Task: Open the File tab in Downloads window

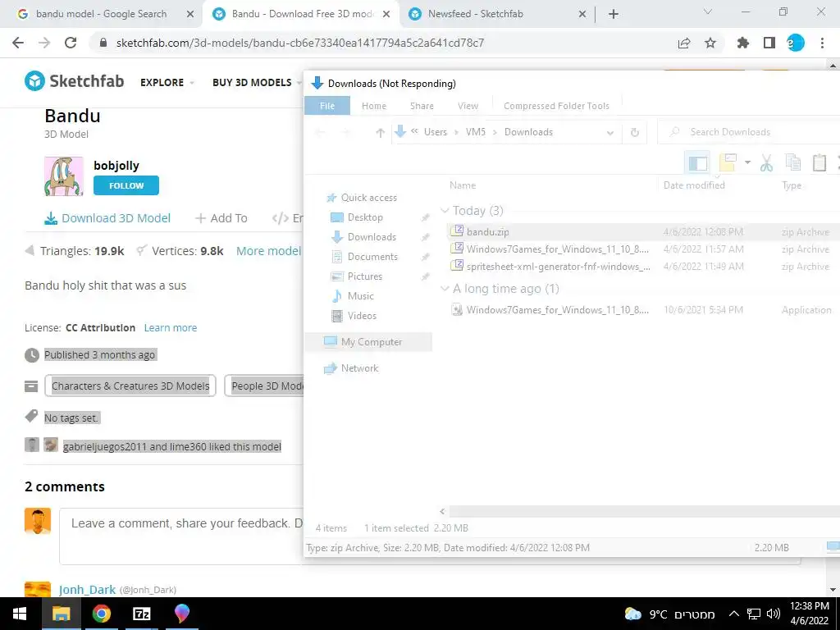Action: [327, 106]
